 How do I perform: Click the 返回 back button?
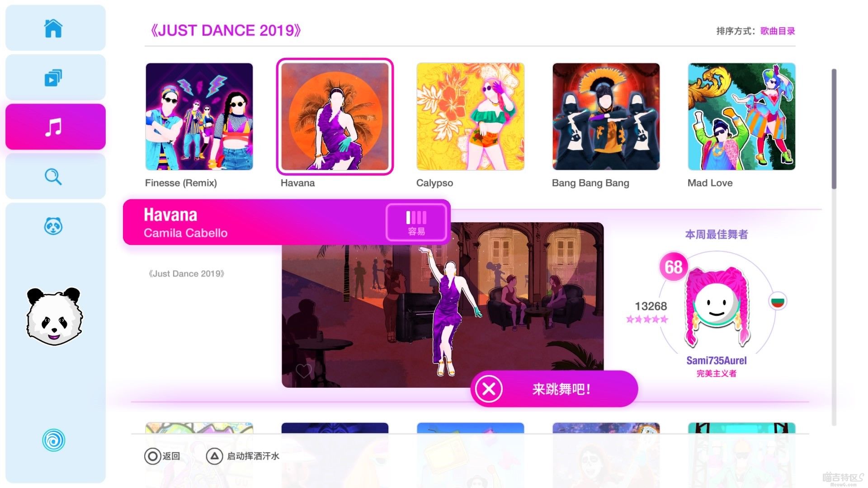point(162,456)
